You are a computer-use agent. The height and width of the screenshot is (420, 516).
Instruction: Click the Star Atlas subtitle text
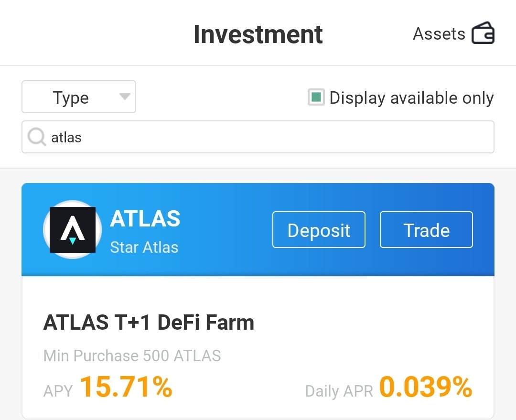click(144, 247)
